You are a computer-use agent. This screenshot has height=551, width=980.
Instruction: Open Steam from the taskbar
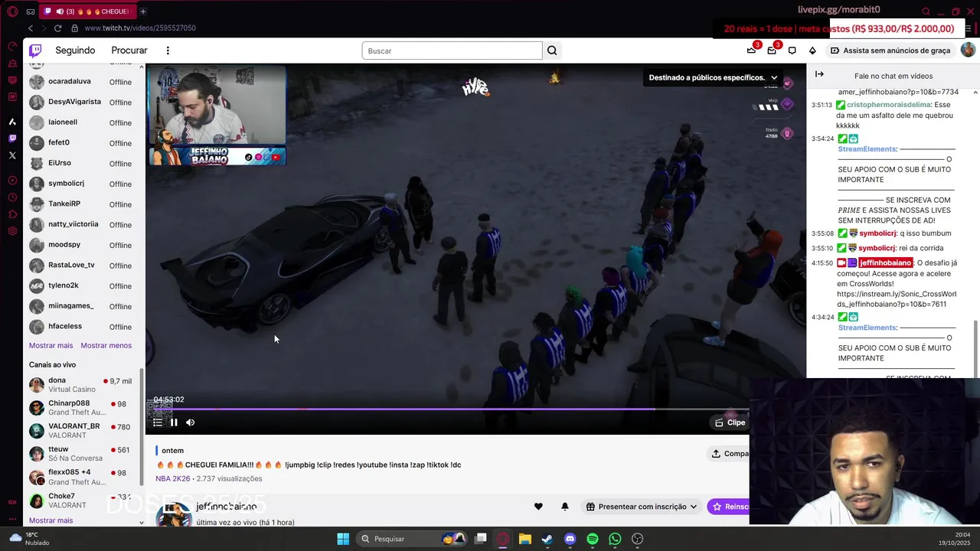click(x=547, y=539)
